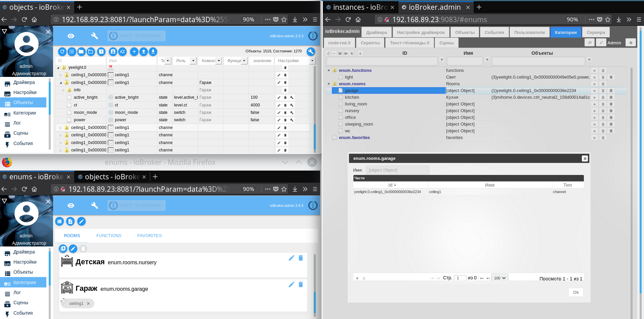644x319 pixels.
Task: Open the Настройки column dropdown arrow
Action: tap(312, 61)
